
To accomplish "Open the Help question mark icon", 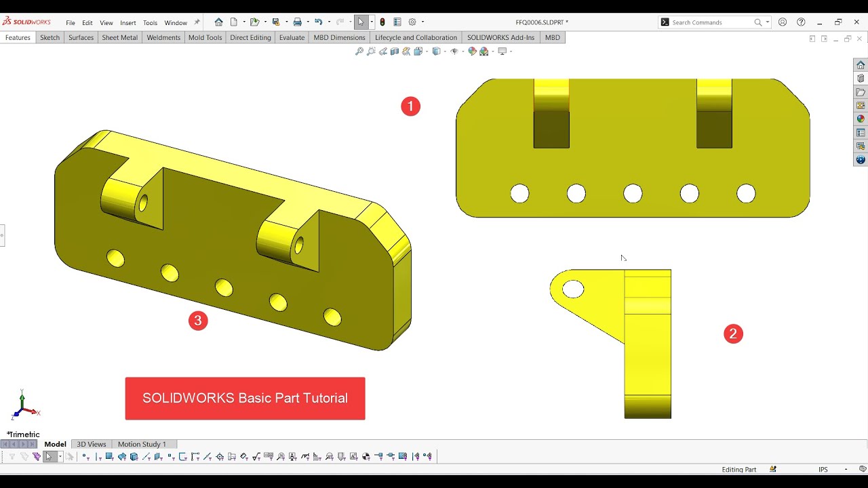I will (801, 22).
